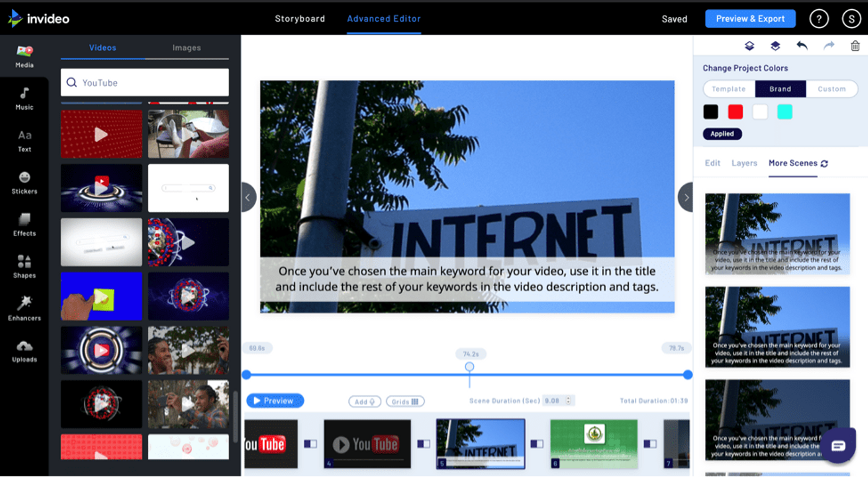Delete using the trash can icon

(855, 46)
